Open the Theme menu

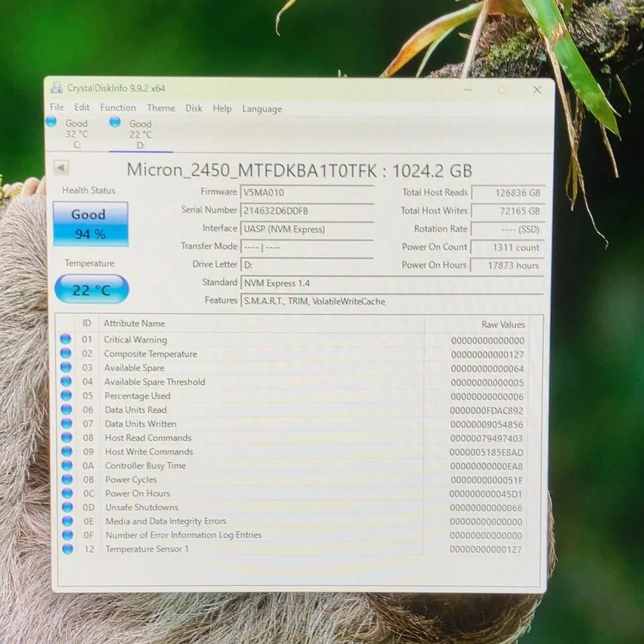(161, 108)
